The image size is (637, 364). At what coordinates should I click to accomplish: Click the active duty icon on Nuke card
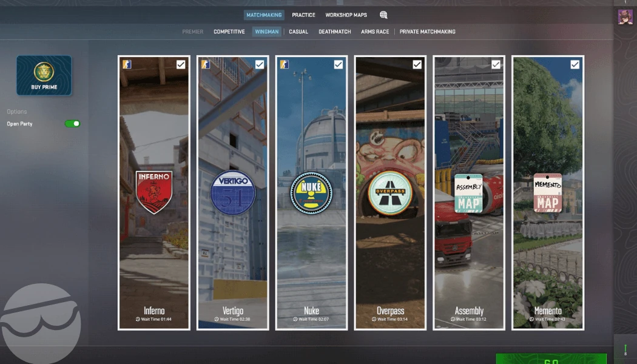[285, 64]
